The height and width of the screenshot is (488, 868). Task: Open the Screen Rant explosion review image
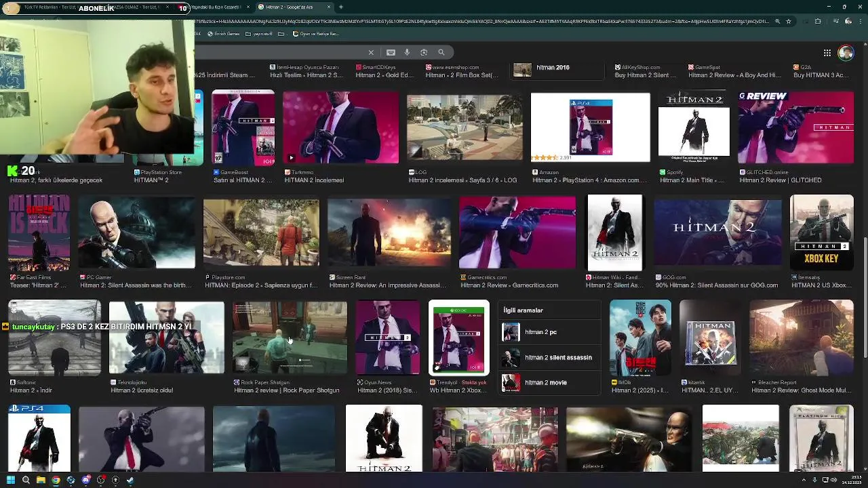[x=389, y=233]
